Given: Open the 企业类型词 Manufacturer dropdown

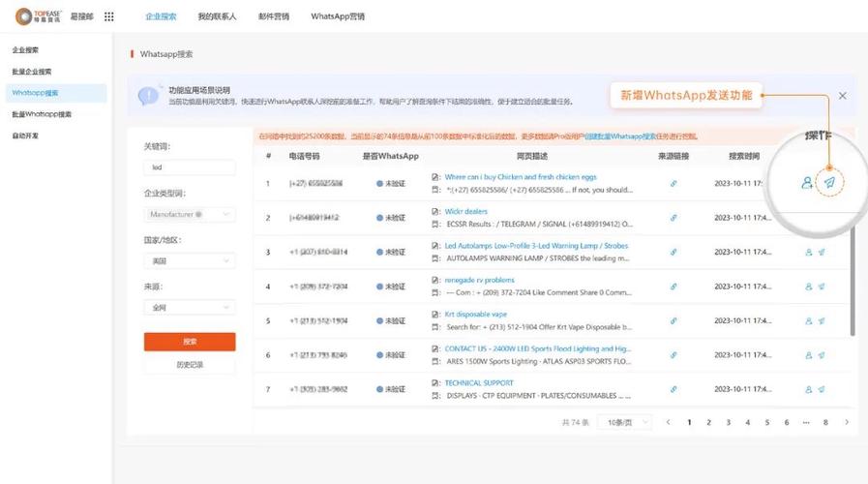Looking at the screenshot, I should pos(190,214).
